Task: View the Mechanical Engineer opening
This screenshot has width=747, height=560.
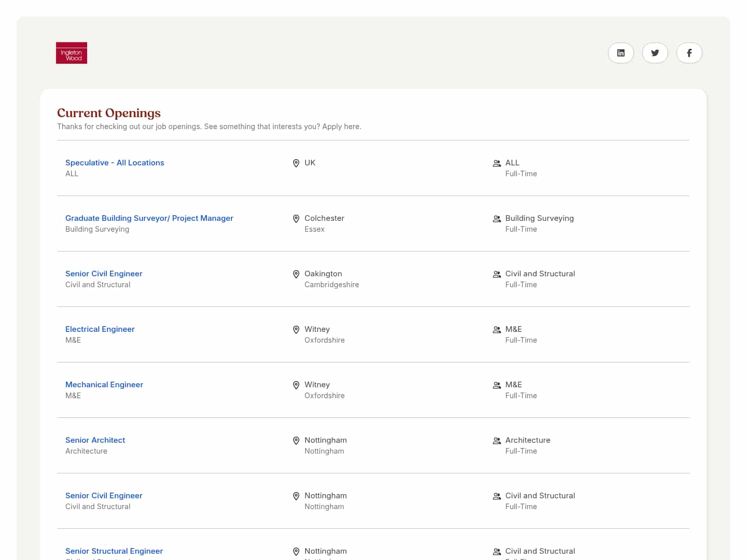Action: (x=104, y=385)
